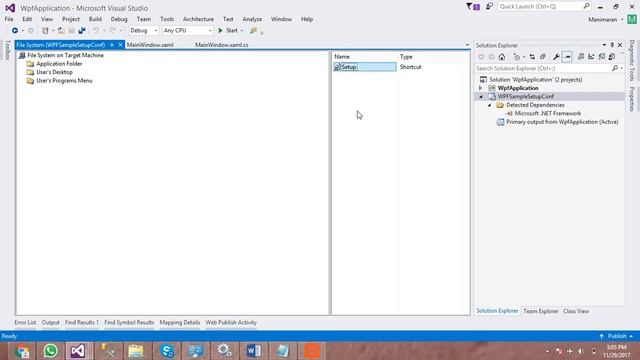
Task: Switch to the Class View tab
Action: tap(576, 311)
